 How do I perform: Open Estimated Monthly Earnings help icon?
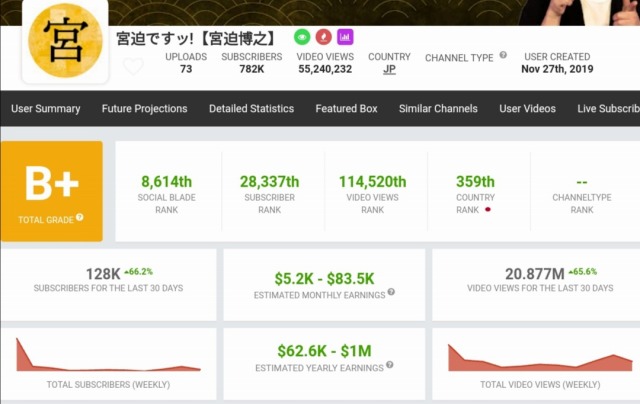pos(391,292)
